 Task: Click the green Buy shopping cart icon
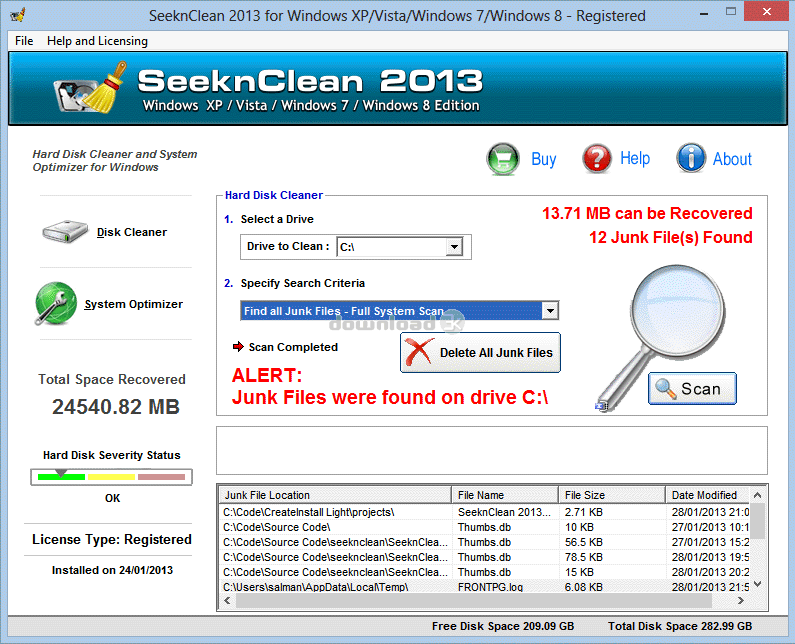coord(505,159)
